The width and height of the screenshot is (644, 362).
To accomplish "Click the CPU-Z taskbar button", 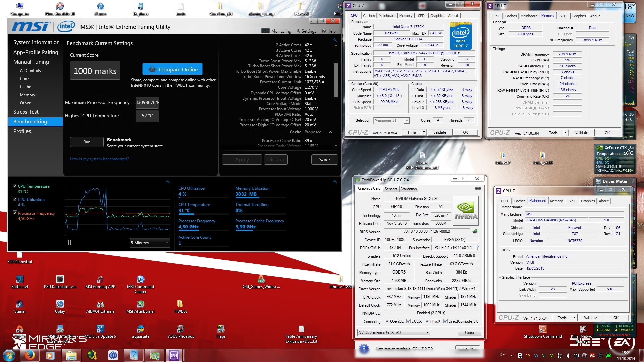I will [x=174, y=355].
